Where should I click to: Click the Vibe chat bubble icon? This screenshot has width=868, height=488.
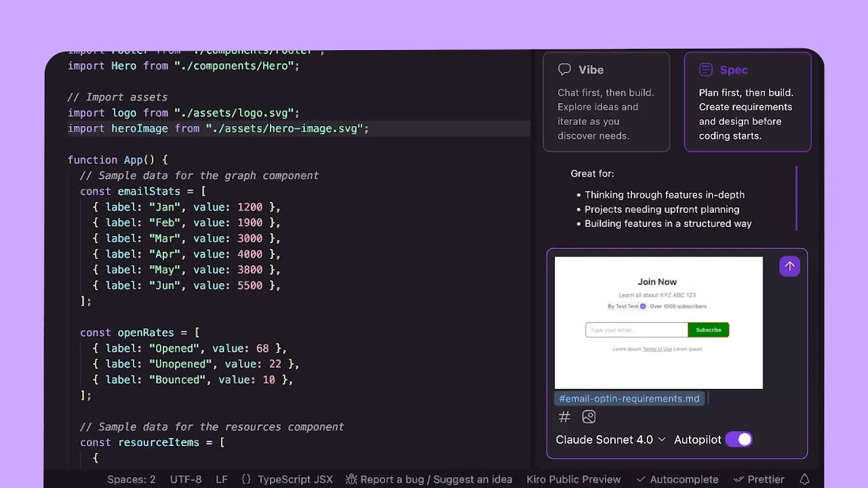click(564, 70)
